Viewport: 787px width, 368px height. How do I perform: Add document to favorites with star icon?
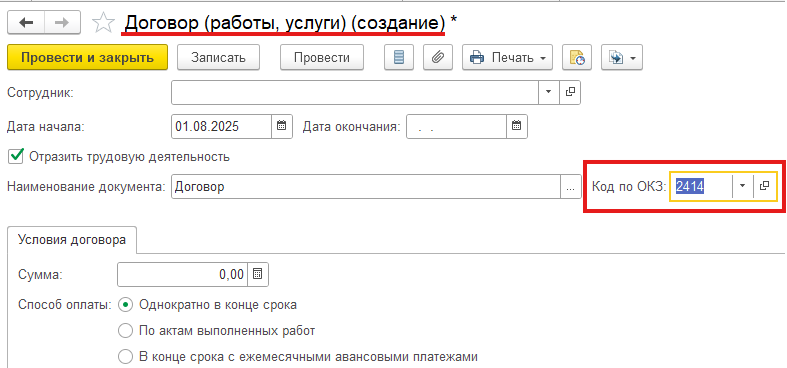pos(103,23)
